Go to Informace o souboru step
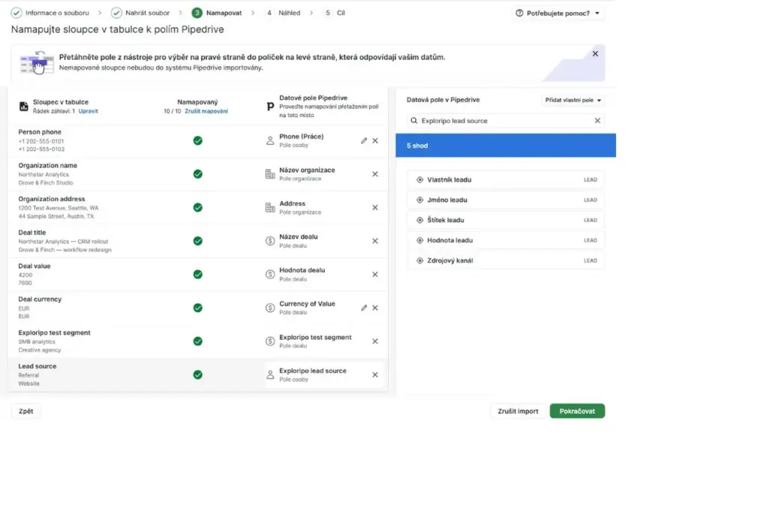Image resolution: width=770 pixels, height=532 pixels. 50,13
